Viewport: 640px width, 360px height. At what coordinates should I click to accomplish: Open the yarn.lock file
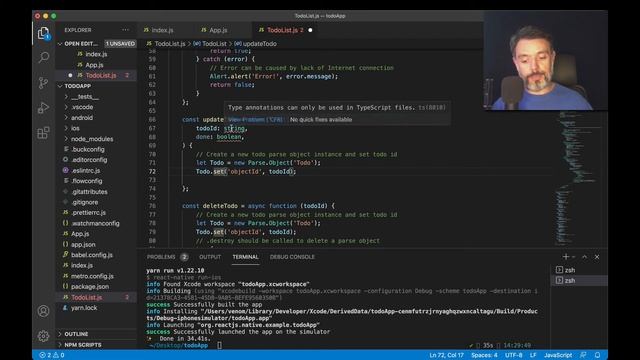84,308
